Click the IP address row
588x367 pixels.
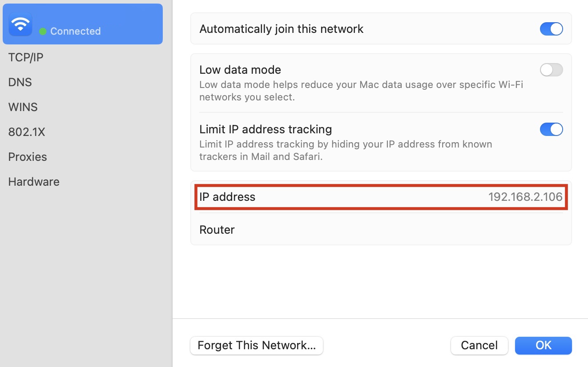coord(381,197)
